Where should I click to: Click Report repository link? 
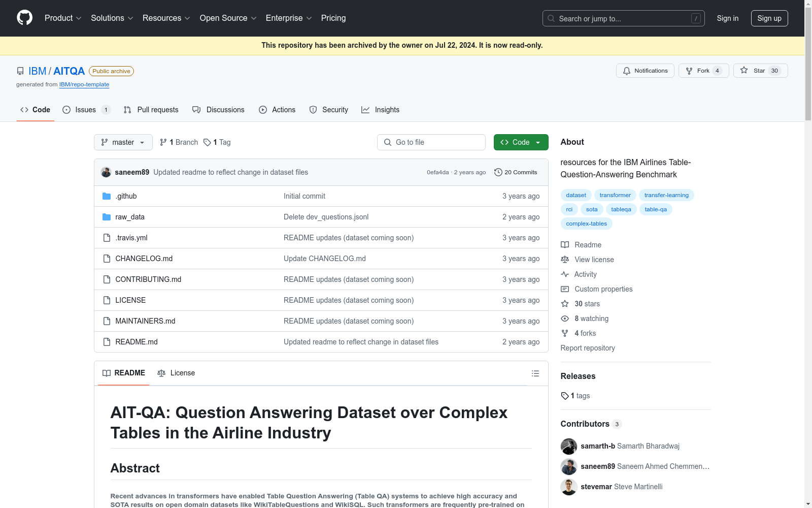[x=588, y=348]
